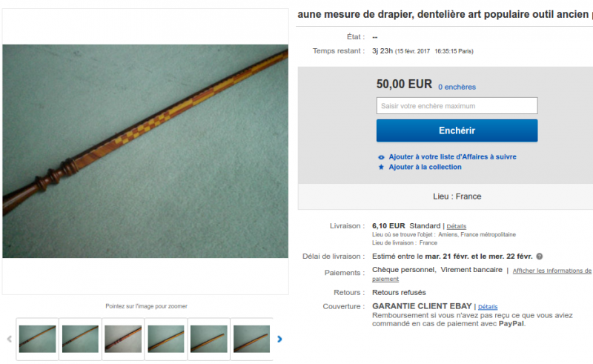Image resolution: width=593 pixels, height=364 pixels.
Task: Open shipping Détails link next to Standard
Action: [457, 226]
